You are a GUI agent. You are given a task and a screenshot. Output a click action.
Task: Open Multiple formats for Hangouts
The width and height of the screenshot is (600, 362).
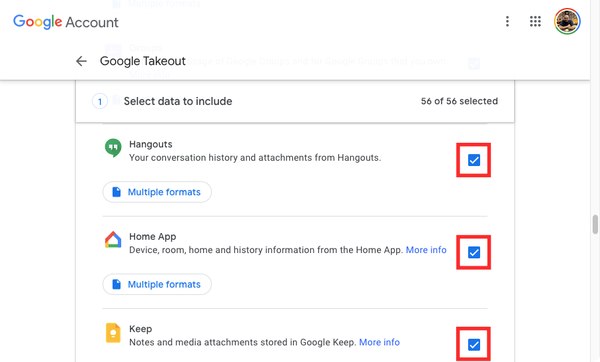coord(157,192)
